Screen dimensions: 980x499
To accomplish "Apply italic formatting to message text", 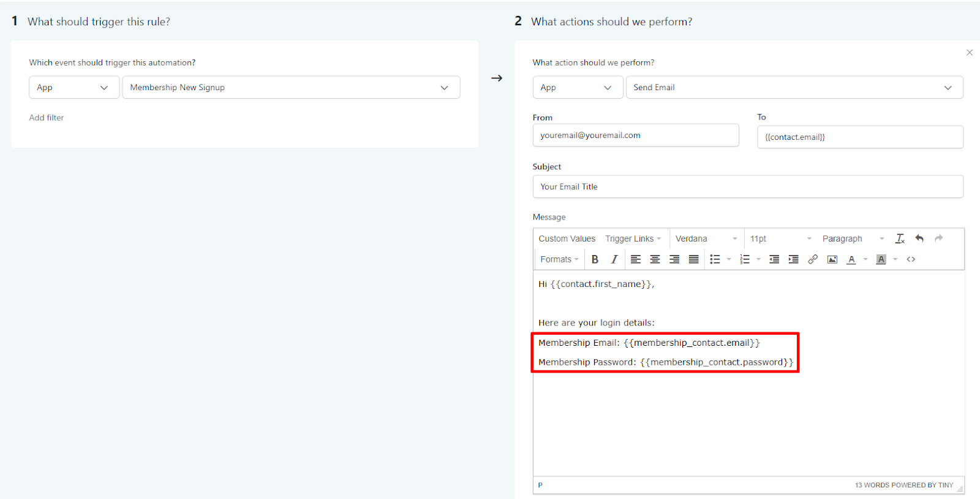I will [614, 259].
